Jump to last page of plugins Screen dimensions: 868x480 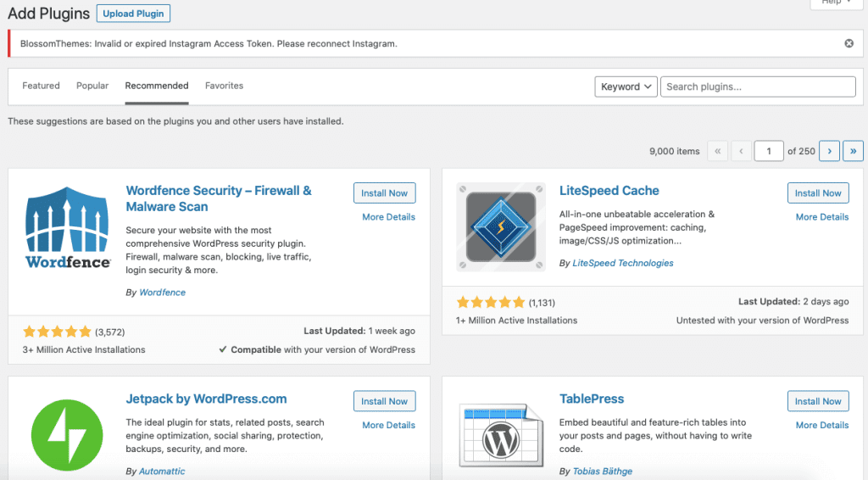pos(853,151)
